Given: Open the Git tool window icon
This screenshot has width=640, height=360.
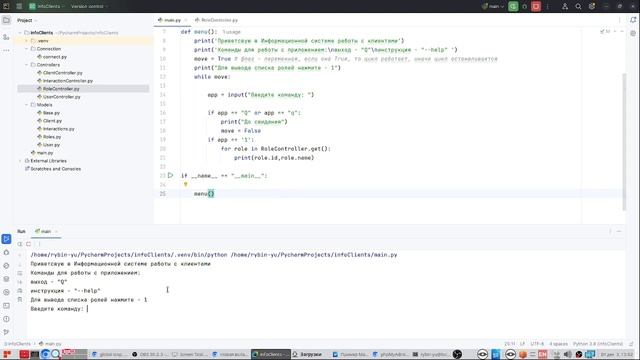Looking at the screenshot, I should pyautogui.click(x=6, y=332).
